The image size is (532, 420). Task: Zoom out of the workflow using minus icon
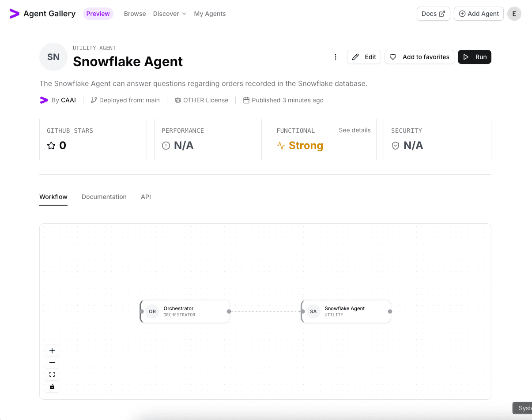(52, 362)
